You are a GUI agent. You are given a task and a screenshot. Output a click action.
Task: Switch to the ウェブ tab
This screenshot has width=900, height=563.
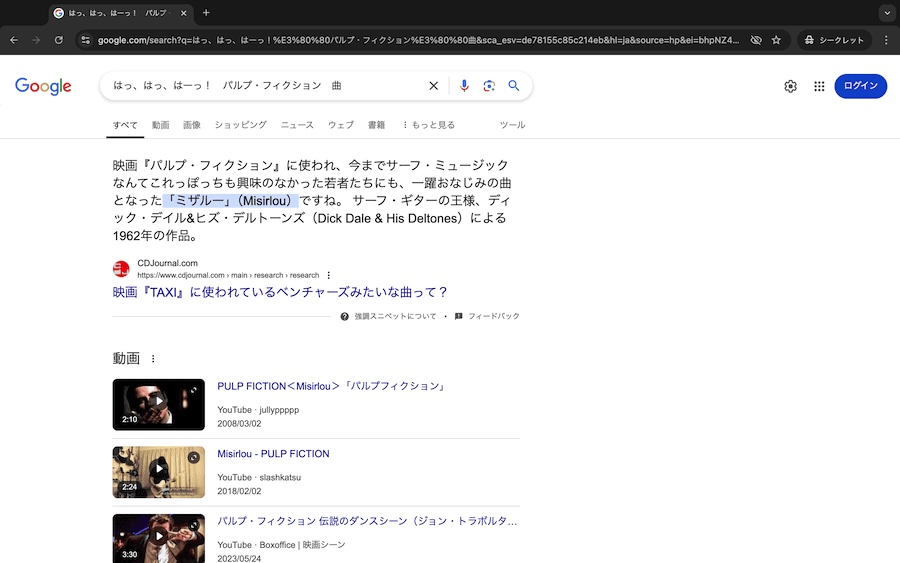tap(340, 125)
